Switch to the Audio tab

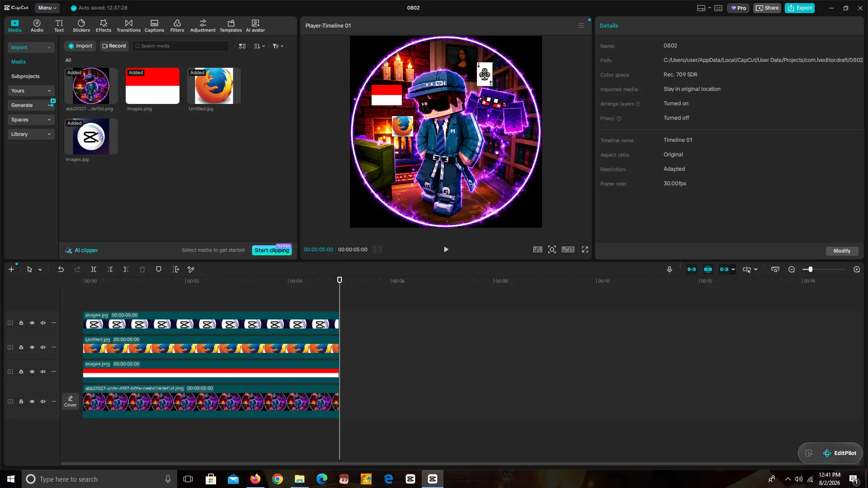tap(37, 26)
